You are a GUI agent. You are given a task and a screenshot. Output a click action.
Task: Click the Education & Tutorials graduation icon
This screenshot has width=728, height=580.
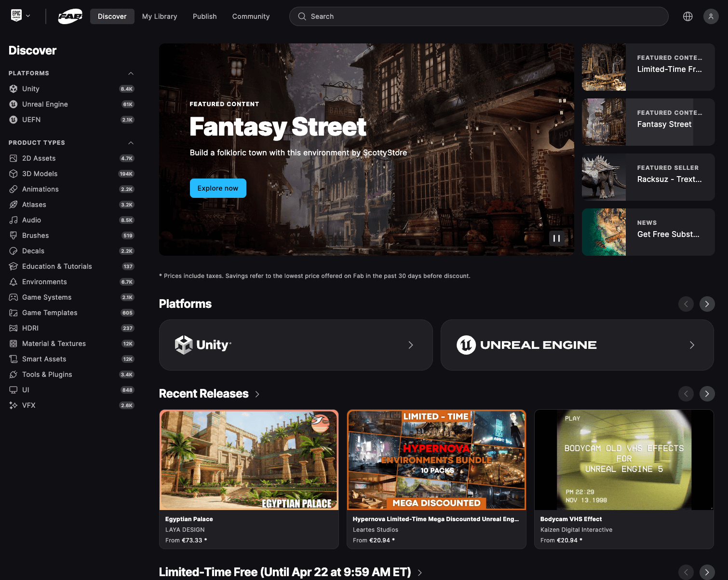click(x=13, y=266)
